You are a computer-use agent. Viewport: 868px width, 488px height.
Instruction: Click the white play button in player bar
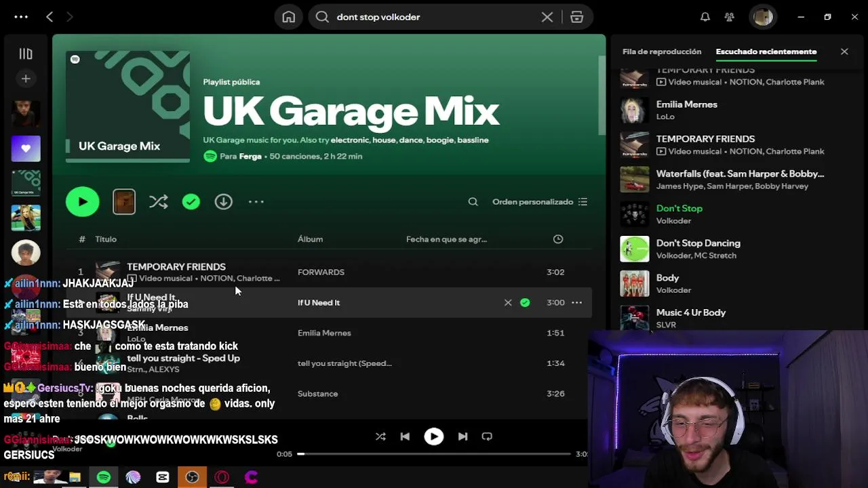(x=434, y=436)
